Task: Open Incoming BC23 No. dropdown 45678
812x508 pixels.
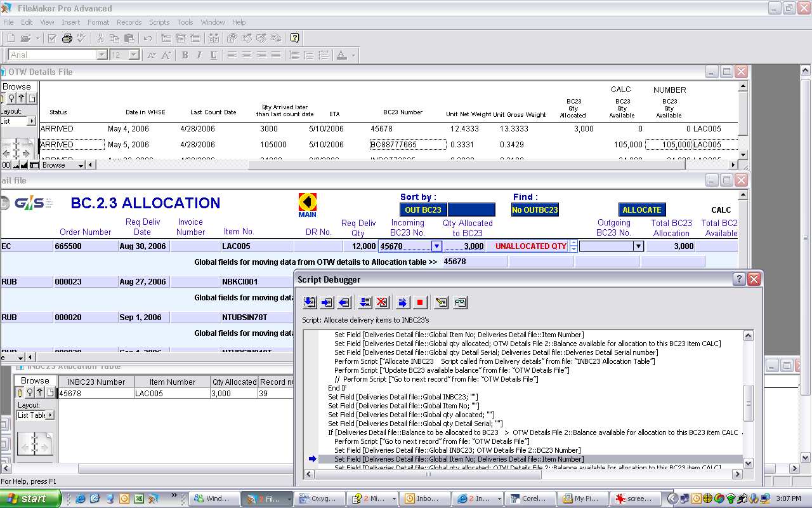Action: point(436,246)
